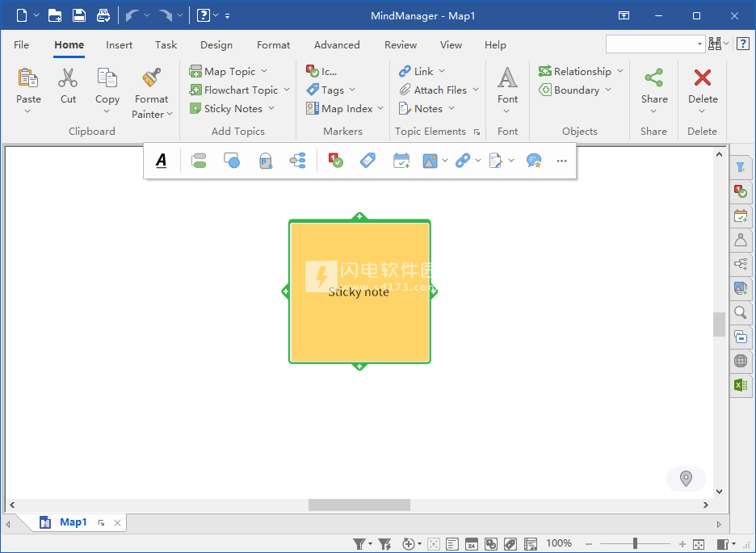Click the Map Index button
756x553 pixels.
(x=339, y=108)
